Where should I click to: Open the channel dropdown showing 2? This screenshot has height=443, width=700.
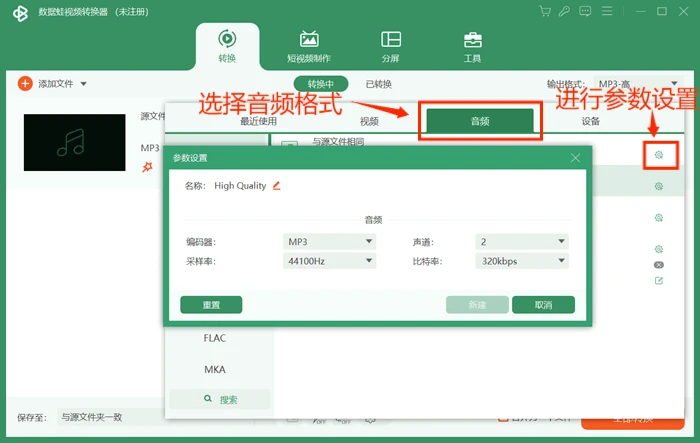coord(522,242)
